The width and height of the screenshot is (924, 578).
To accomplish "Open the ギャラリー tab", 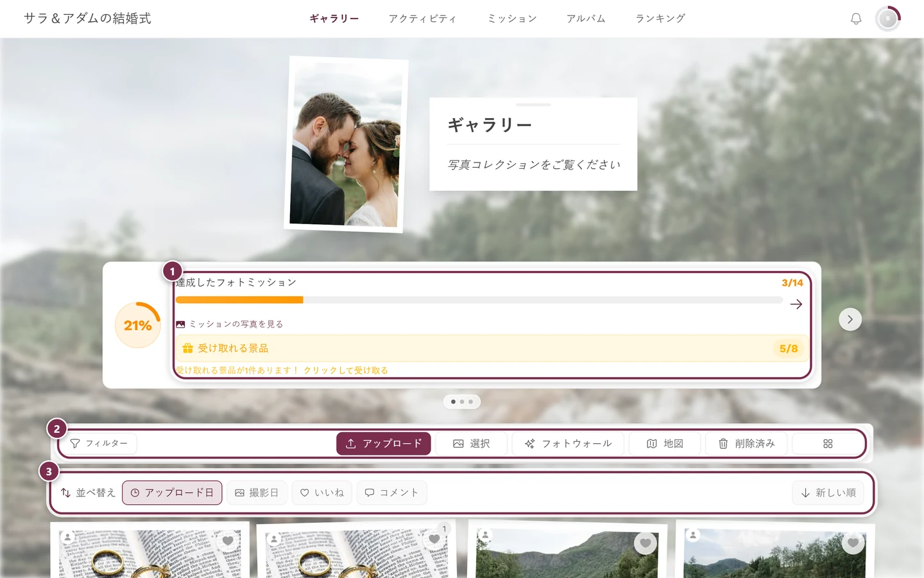I will [334, 19].
